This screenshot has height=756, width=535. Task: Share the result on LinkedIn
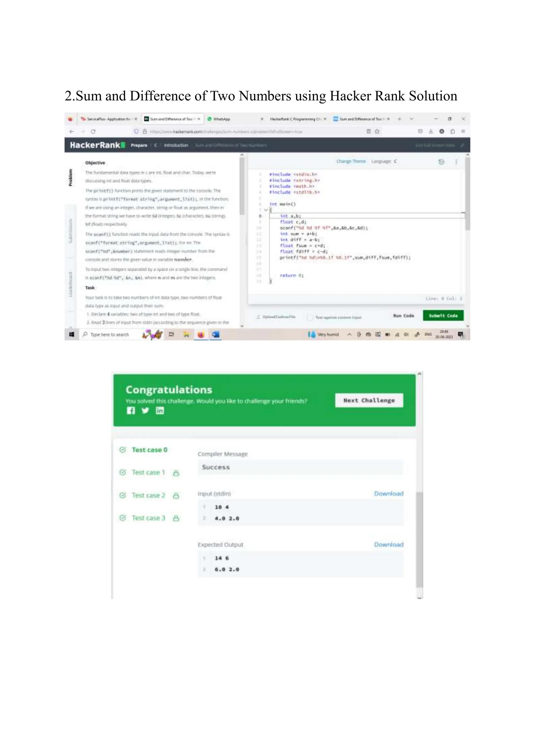(160, 410)
